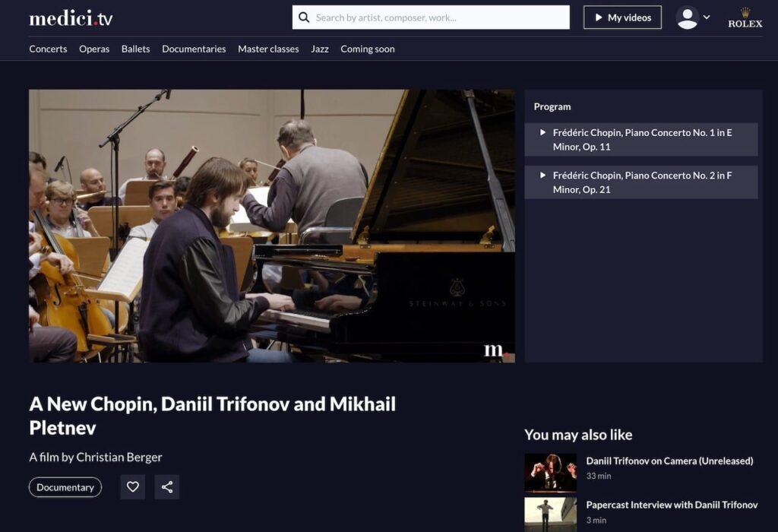The width and height of the screenshot is (778, 532).
Task: Open the Operas menu
Action: coord(94,49)
